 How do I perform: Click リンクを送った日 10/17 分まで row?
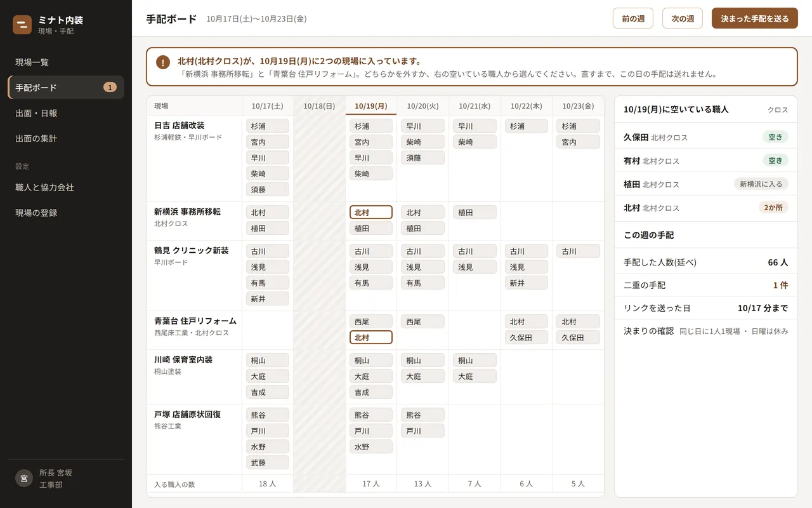[706, 308]
